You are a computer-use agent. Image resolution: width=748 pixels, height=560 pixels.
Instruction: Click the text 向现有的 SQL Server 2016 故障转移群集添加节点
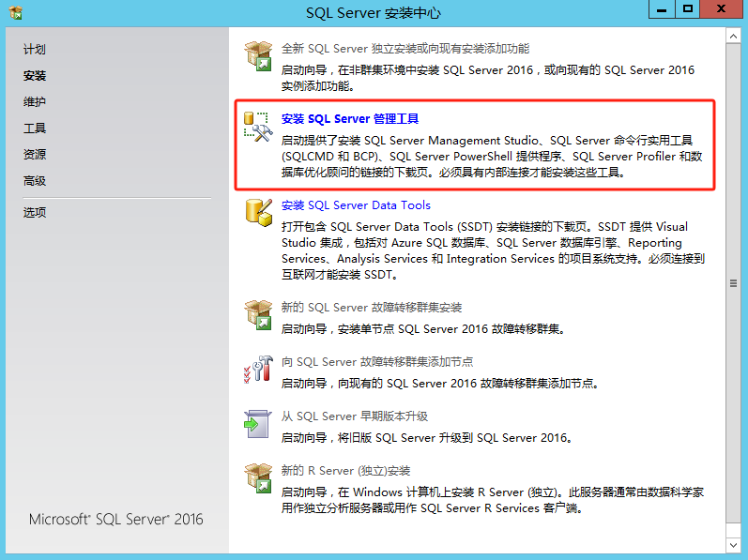(468, 384)
